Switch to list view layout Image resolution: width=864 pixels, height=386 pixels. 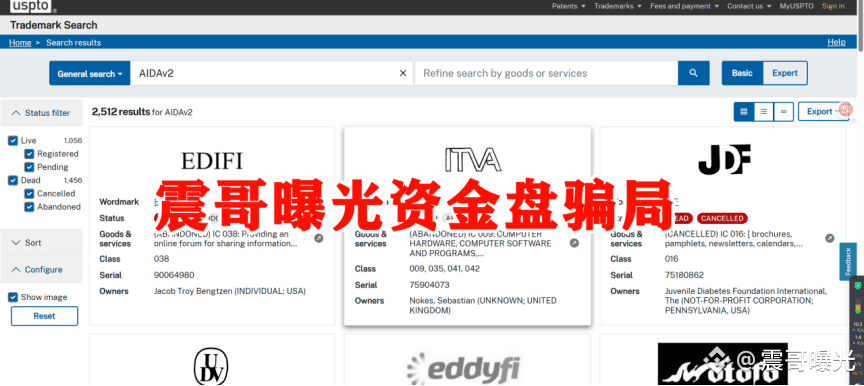[x=764, y=112]
